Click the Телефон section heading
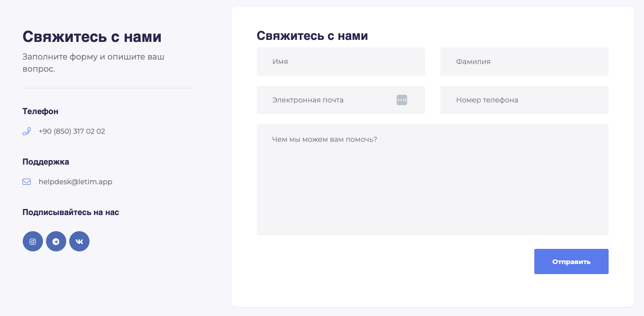The width and height of the screenshot is (644, 316). (x=40, y=111)
